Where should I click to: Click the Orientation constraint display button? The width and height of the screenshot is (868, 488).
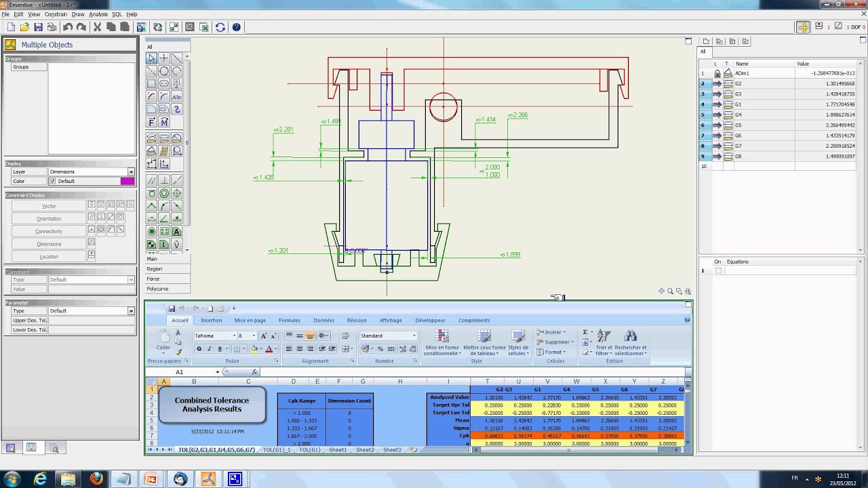coord(49,218)
